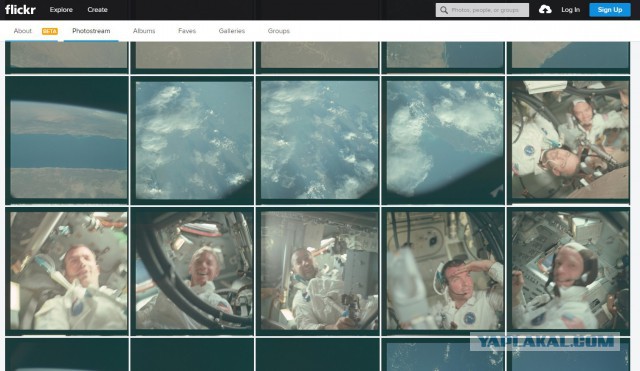Image resolution: width=640 pixels, height=371 pixels.
Task: Click the cloud upload icon
Action: point(545,9)
